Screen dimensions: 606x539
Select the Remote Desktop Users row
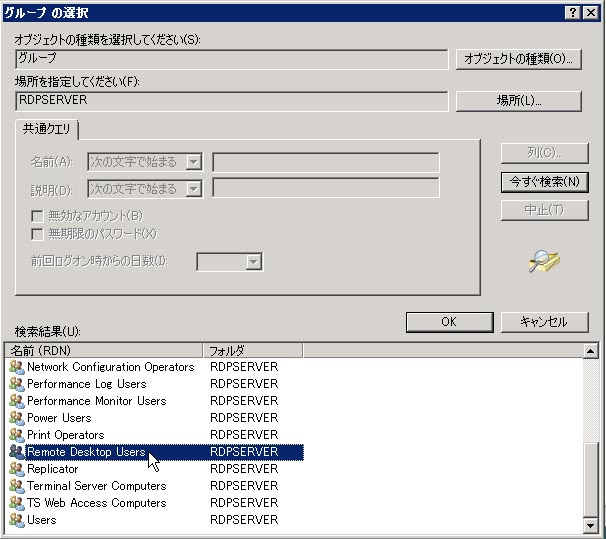[155, 452]
